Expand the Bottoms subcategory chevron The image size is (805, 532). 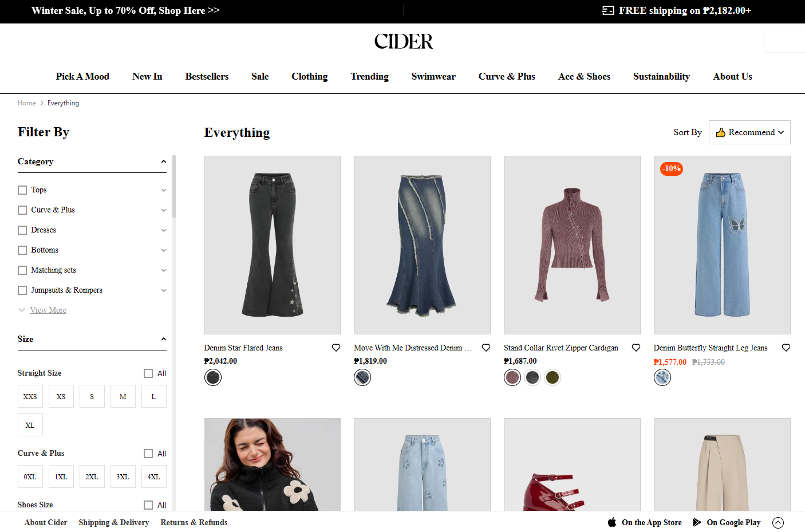(164, 250)
